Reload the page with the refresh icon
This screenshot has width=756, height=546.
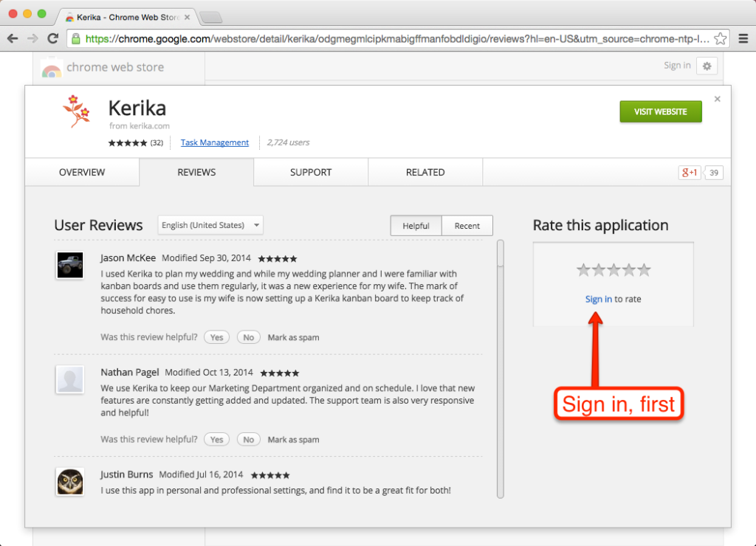click(x=53, y=38)
